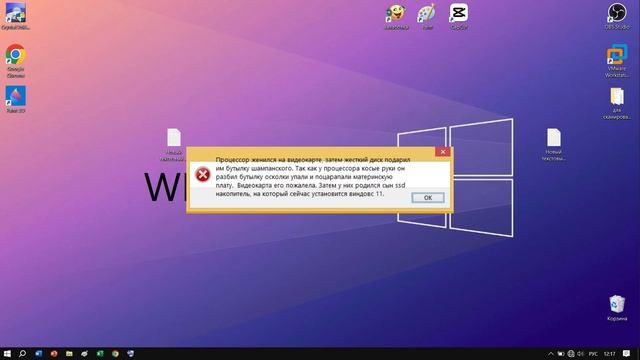The width and height of the screenshot is (640, 360).
Task: Open the Recycle Bin (Корзина)
Action: [617, 308]
